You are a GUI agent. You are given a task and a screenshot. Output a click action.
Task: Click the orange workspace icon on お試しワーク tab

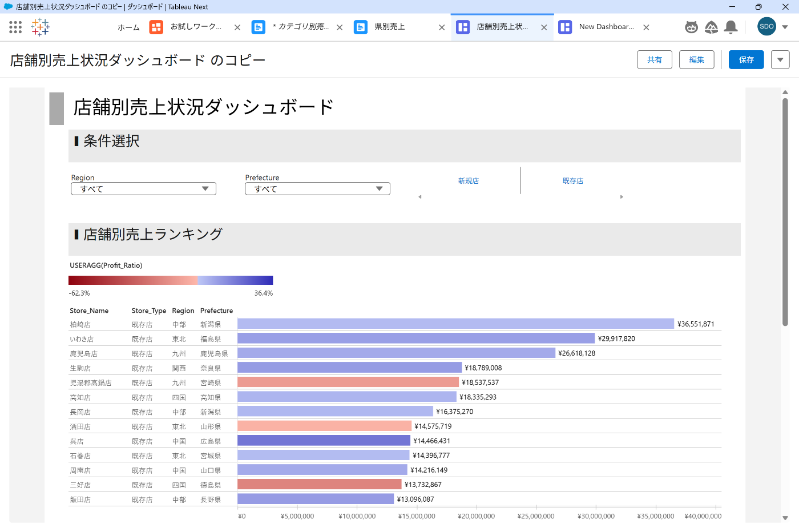[x=156, y=27]
